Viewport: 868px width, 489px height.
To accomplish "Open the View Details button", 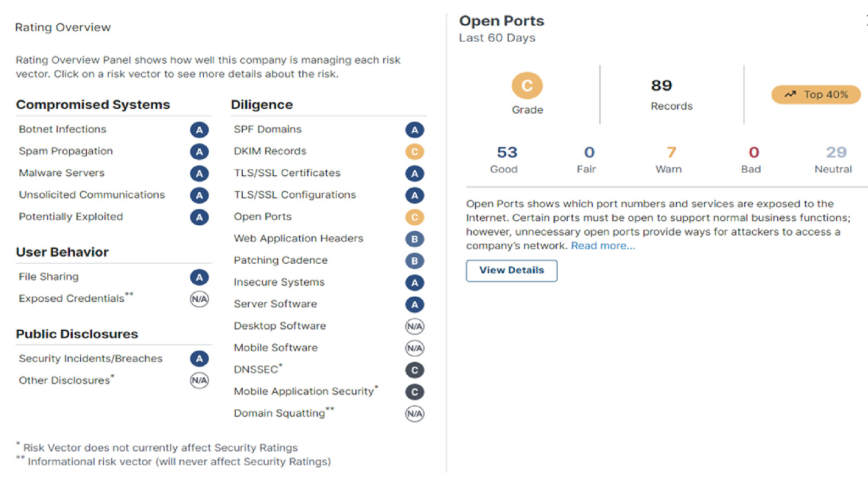I will point(511,270).
